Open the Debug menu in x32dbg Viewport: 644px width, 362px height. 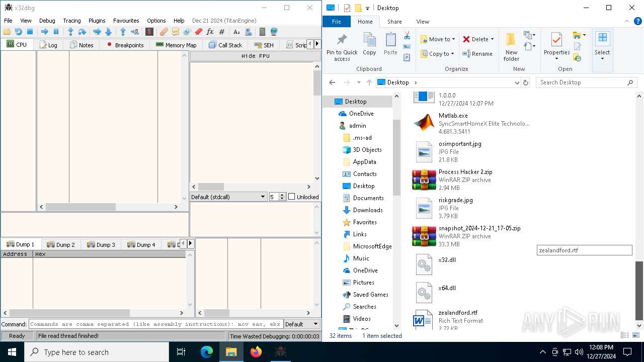pos(47,21)
